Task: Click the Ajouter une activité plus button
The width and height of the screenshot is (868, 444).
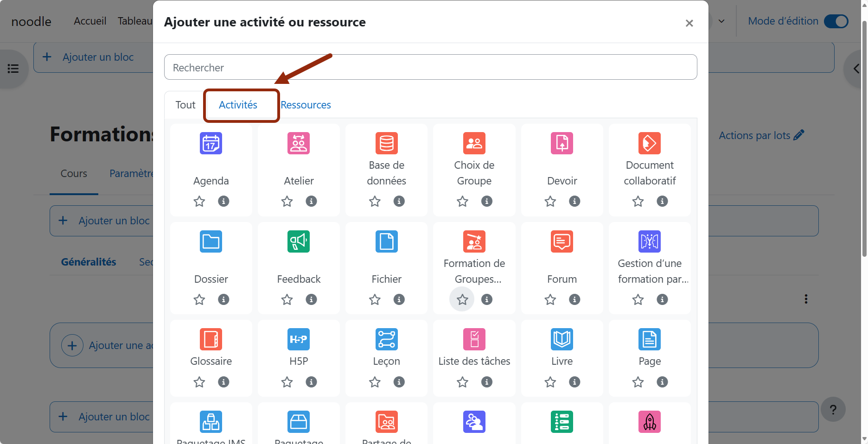Action: 72,345
